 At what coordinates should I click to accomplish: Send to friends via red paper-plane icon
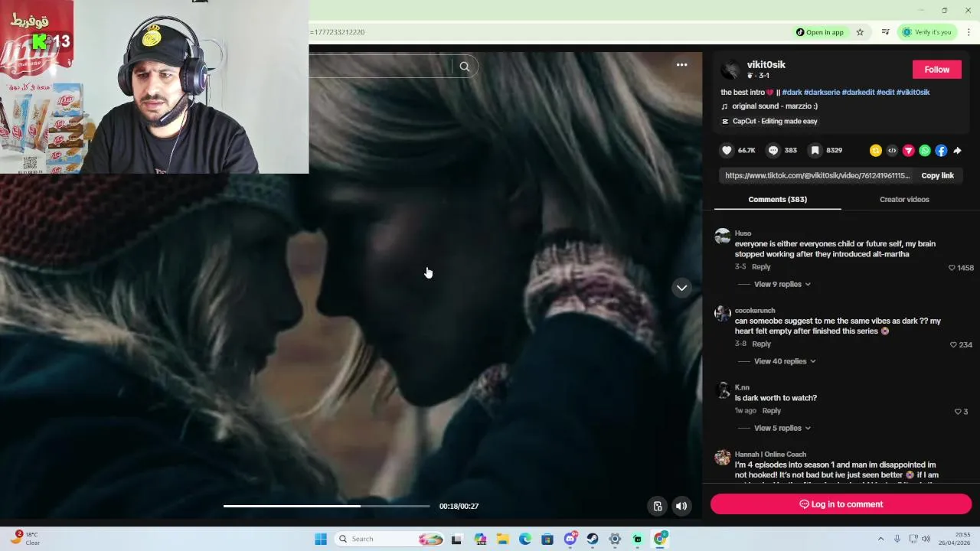pyautogui.click(x=909, y=151)
